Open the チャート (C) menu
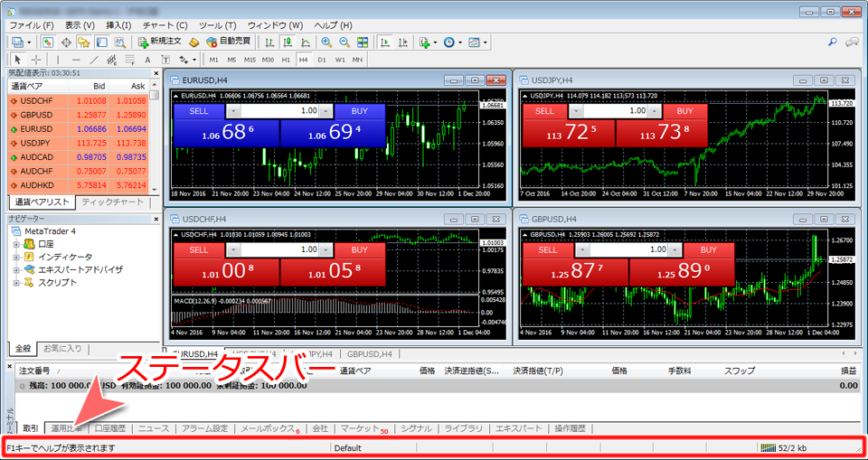This screenshot has width=868, height=460. (x=165, y=25)
